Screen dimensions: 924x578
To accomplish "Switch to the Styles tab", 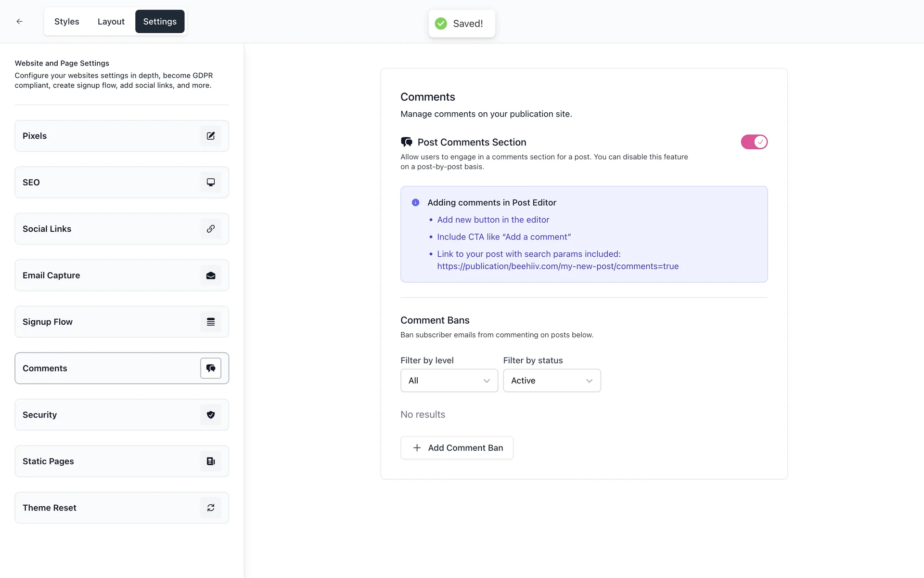I will (x=66, y=22).
